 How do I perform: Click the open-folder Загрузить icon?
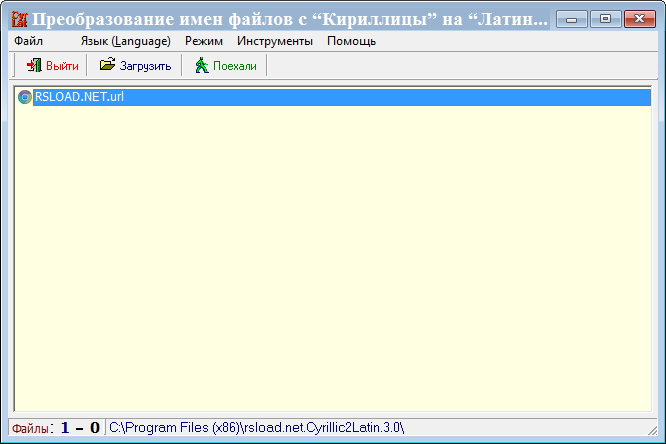pyautogui.click(x=107, y=65)
